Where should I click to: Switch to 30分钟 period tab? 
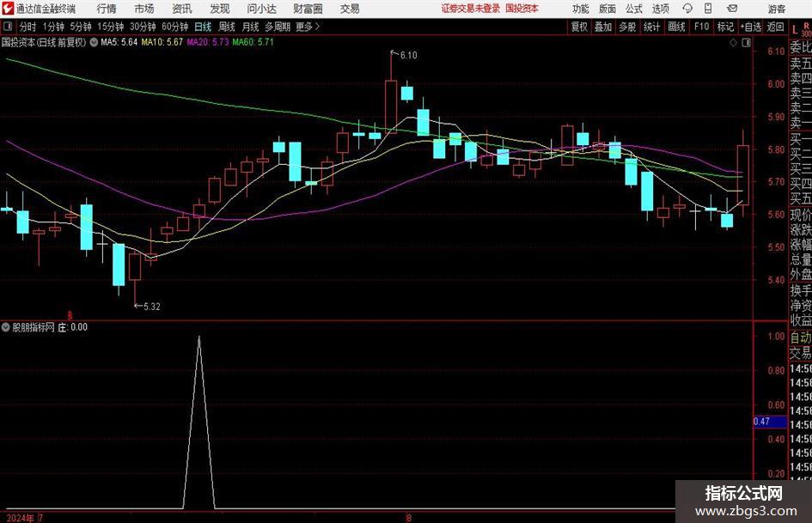click(143, 27)
